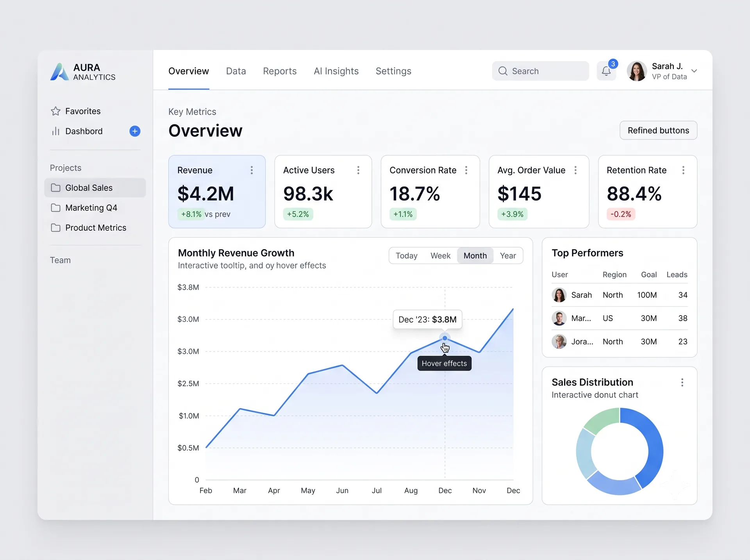This screenshot has height=560, width=750.
Task: Open Active Users card options menu
Action: tap(358, 170)
